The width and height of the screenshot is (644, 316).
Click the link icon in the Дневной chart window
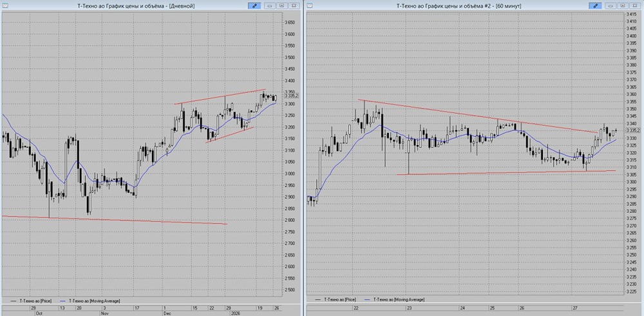click(x=254, y=6)
